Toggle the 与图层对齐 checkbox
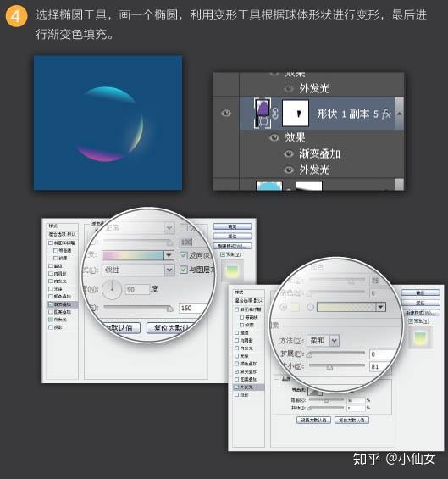The image size is (448, 479). (x=184, y=270)
